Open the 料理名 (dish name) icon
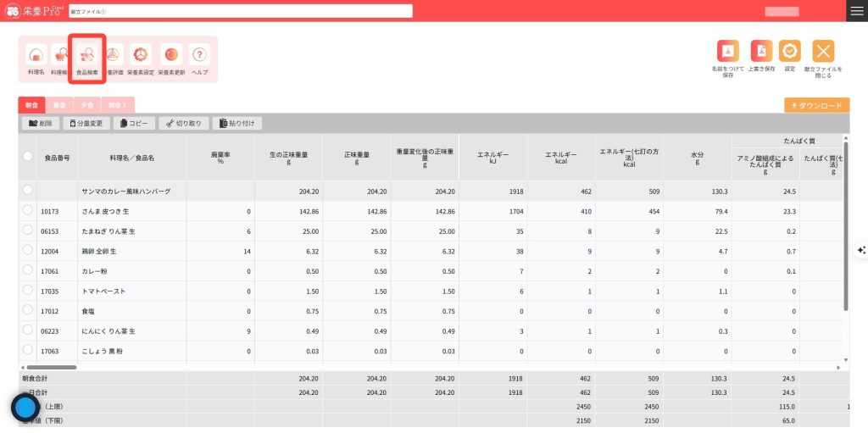The width and height of the screenshot is (868, 433). (x=36, y=56)
